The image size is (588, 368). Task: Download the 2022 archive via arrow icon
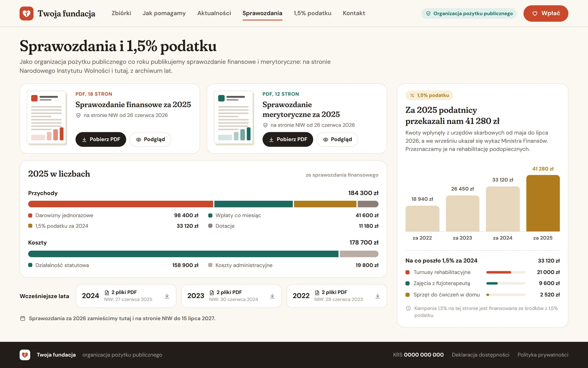click(x=377, y=296)
